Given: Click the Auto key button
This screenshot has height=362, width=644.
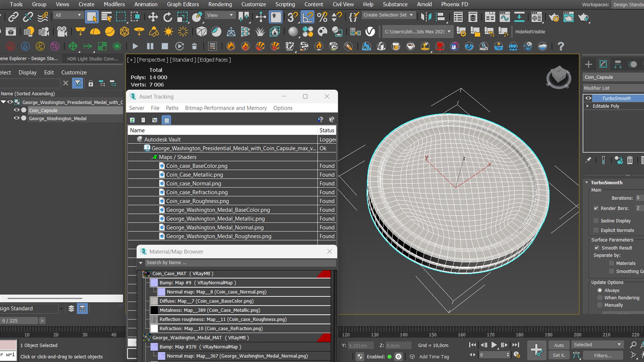Looking at the screenshot, I should 559,345.
